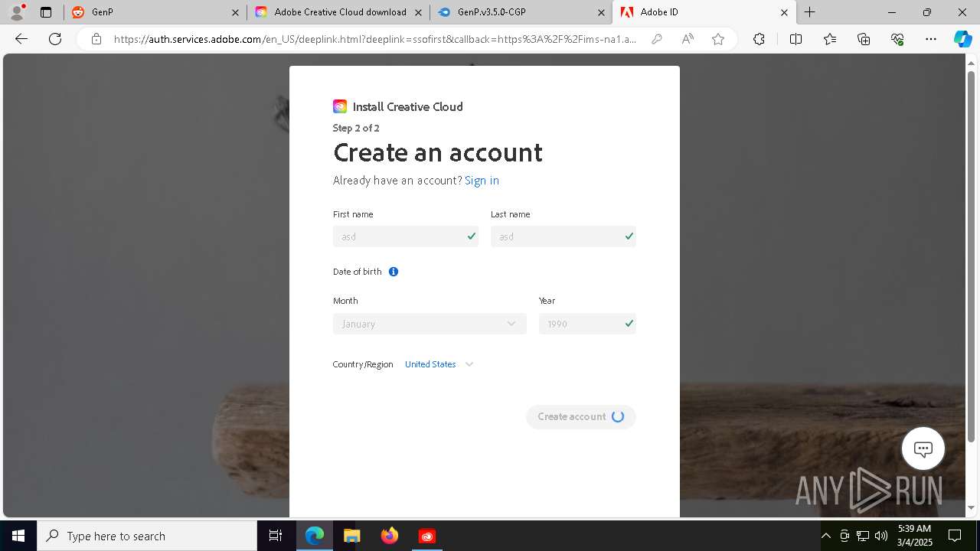Open Browser essentials icon
980x551 pixels.
point(897,39)
